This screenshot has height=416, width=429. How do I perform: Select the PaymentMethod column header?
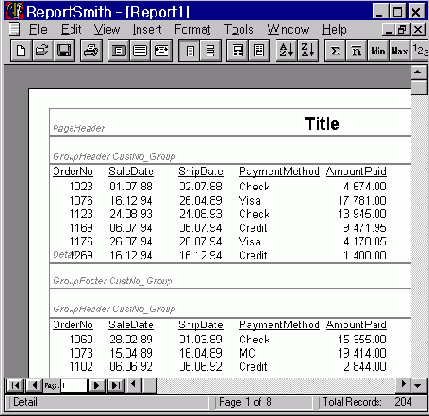point(279,171)
